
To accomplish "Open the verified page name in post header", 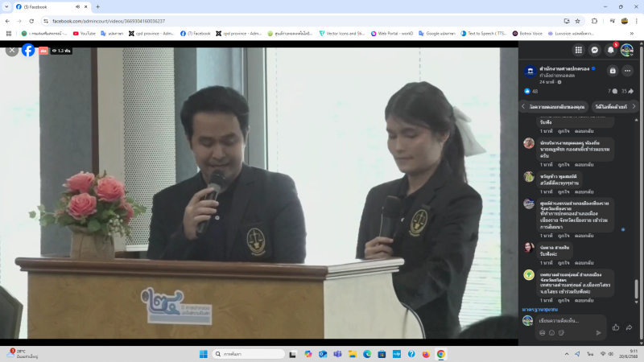I will (565, 68).
